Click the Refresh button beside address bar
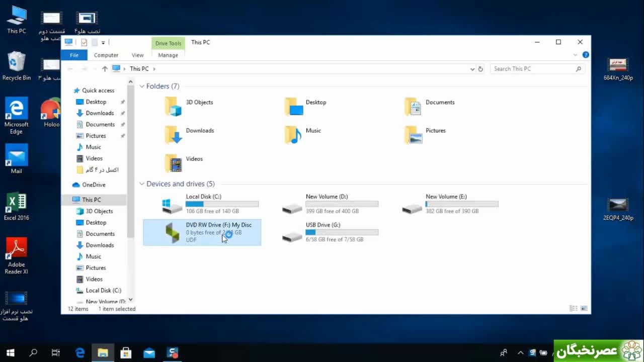Viewport: 644px width, 362px height. coord(480,69)
